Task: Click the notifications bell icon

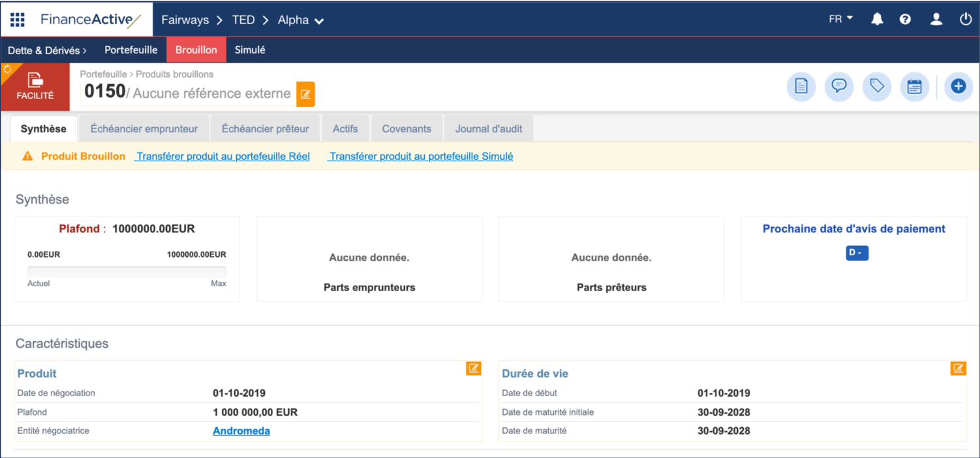Action: coord(877,20)
